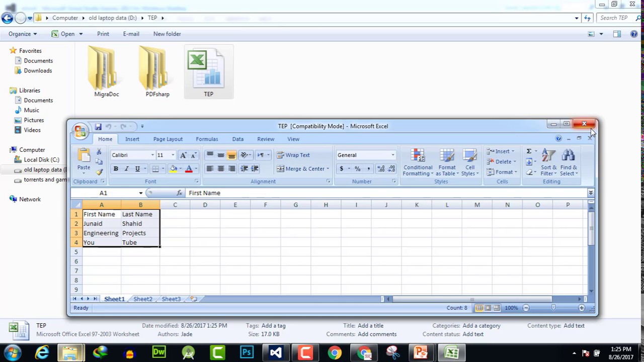This screenshot has width=644, height=362.
Task: Adjust the zoom slider in status bar
Action: (x=553, y=308)
